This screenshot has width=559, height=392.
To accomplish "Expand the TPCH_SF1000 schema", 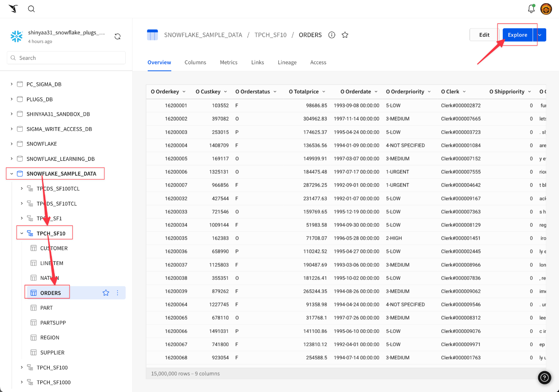I will (x=22, y=382).
